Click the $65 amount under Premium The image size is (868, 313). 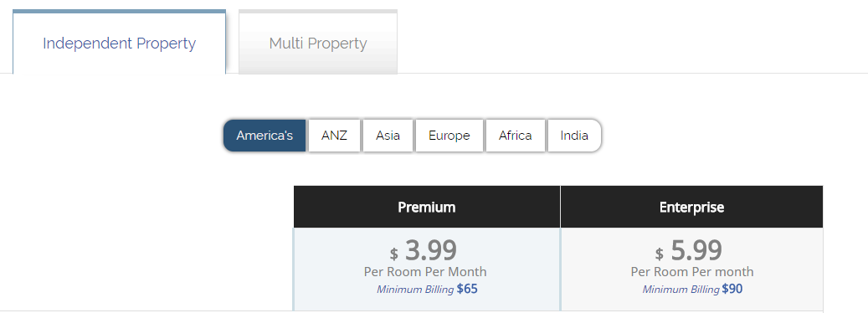pyautogui.click(x=467, y=290)
